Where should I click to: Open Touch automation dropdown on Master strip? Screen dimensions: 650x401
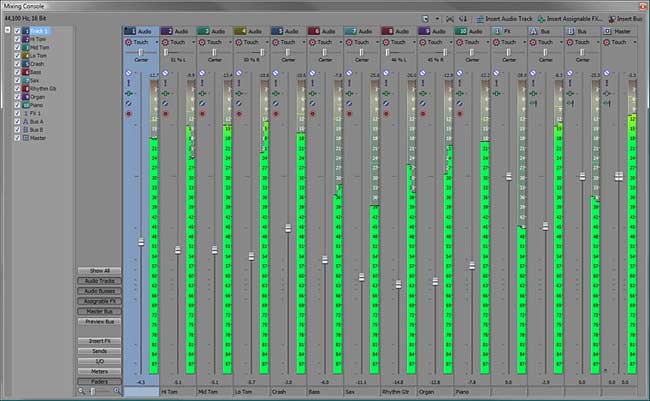[635, 42]
